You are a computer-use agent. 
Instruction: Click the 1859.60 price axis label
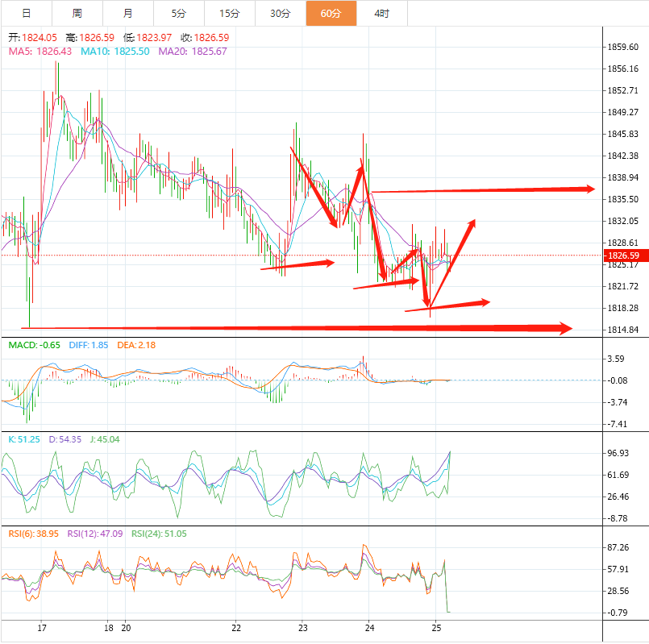pyautogui.click(x=623, y=48)
